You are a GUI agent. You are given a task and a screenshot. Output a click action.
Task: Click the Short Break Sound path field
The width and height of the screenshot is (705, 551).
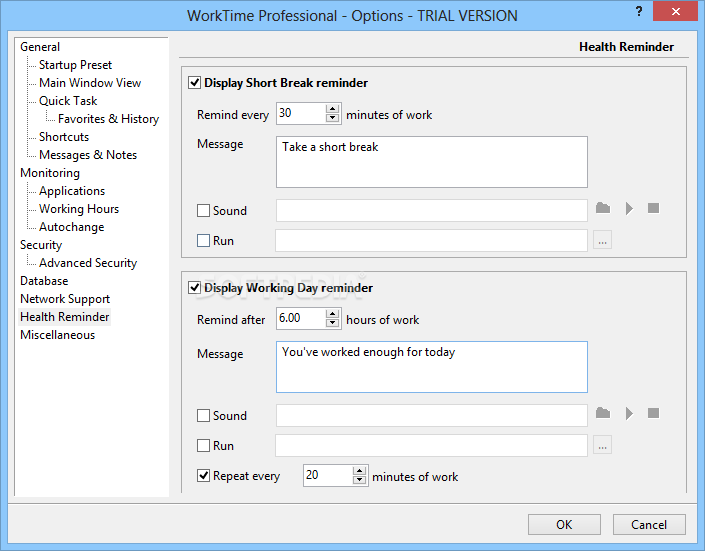tap(432, 211)
